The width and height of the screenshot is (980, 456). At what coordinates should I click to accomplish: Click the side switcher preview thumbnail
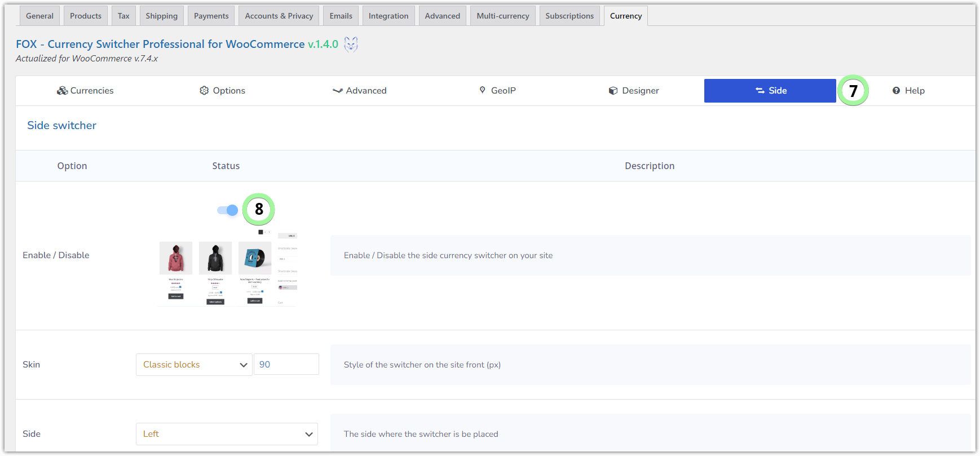(x=228, y=268)
